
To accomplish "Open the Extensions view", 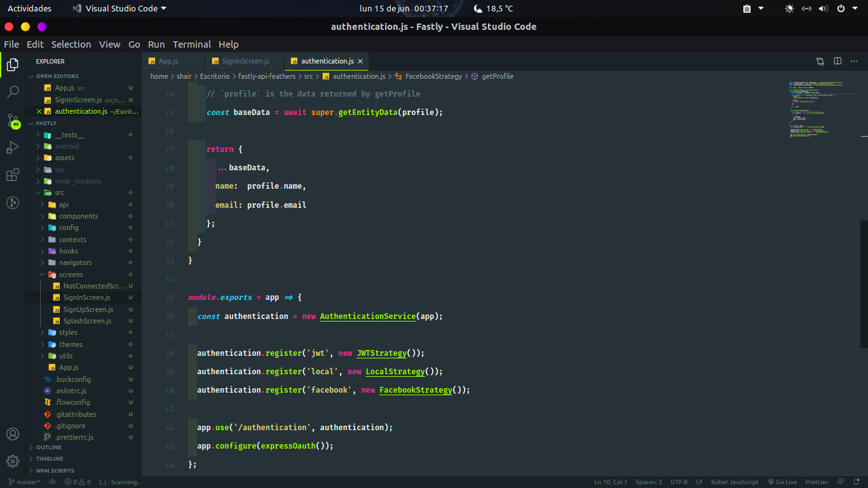I will [13, 175].
